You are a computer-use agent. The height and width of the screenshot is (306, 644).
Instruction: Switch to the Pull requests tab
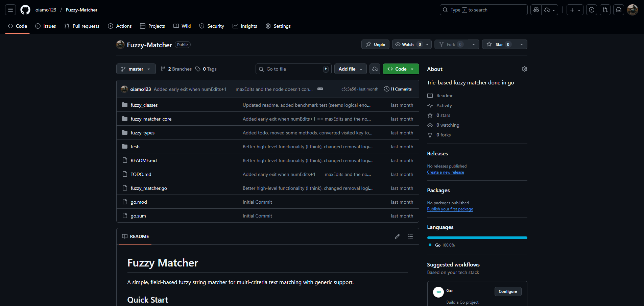pos(82,26)
